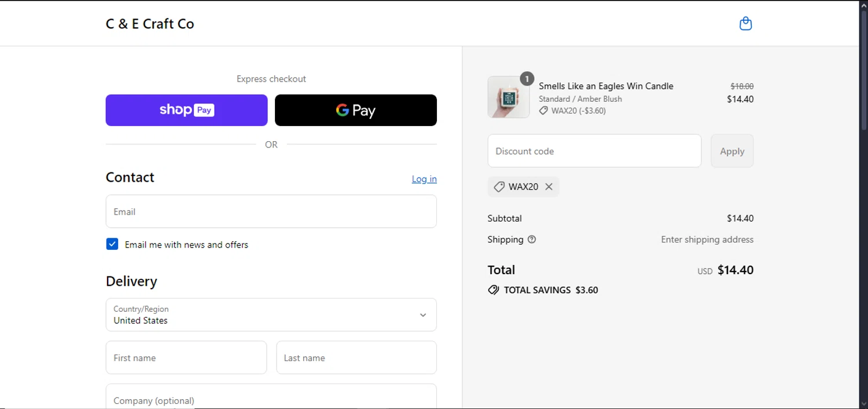The height and width of the screenshot is (409, 868).
Task: Open C & E Craft Co store home
Action: [x=150, y=24]
